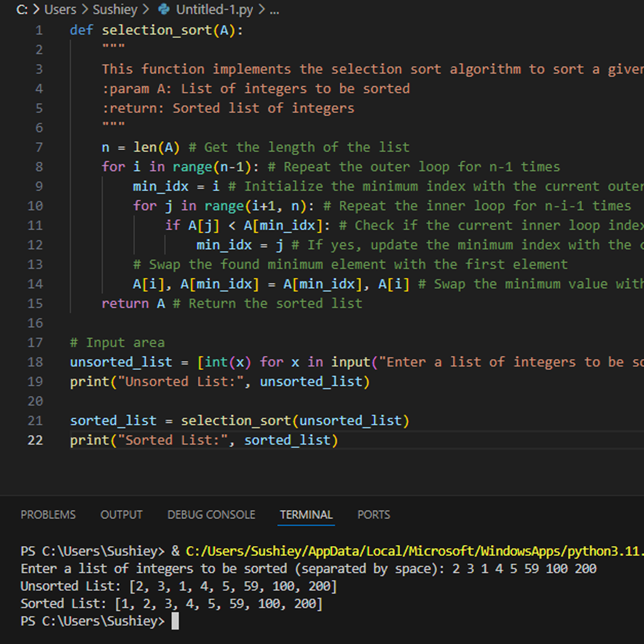Click line number 8 in the gutter
Image resolution: width=644 pixels, height=644 pixels.
coord(39,167)
